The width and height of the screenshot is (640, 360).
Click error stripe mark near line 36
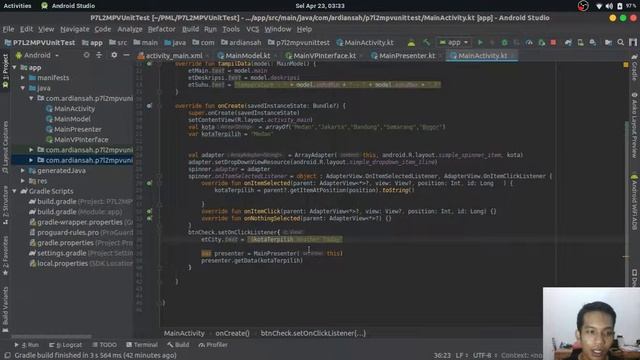coord(626,257)
